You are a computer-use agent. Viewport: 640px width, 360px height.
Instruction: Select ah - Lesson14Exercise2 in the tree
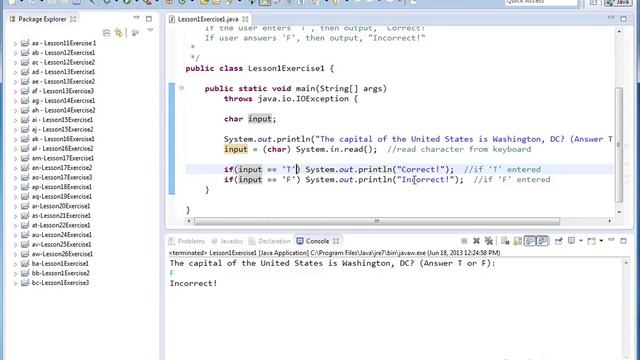(63, 110)
